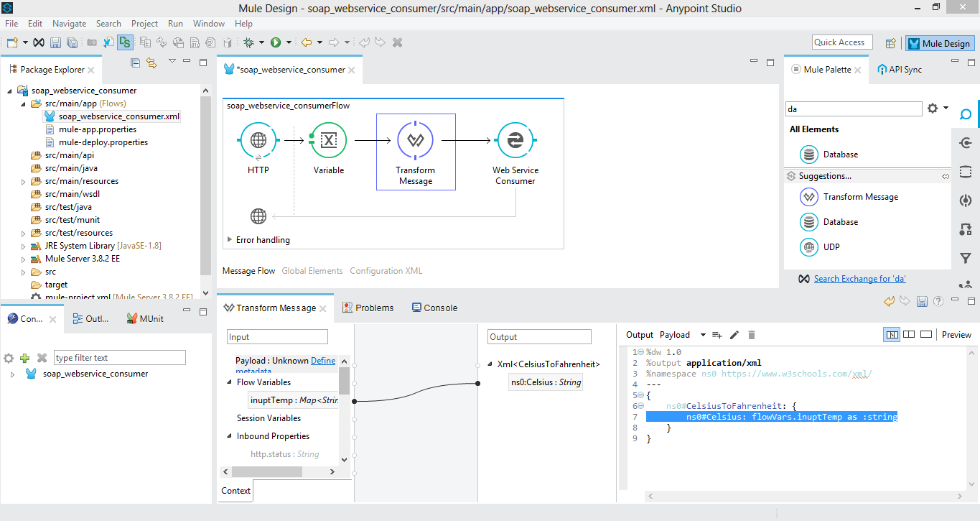
Task: Open the Navigate menu
Action: (x=69, y=24)
